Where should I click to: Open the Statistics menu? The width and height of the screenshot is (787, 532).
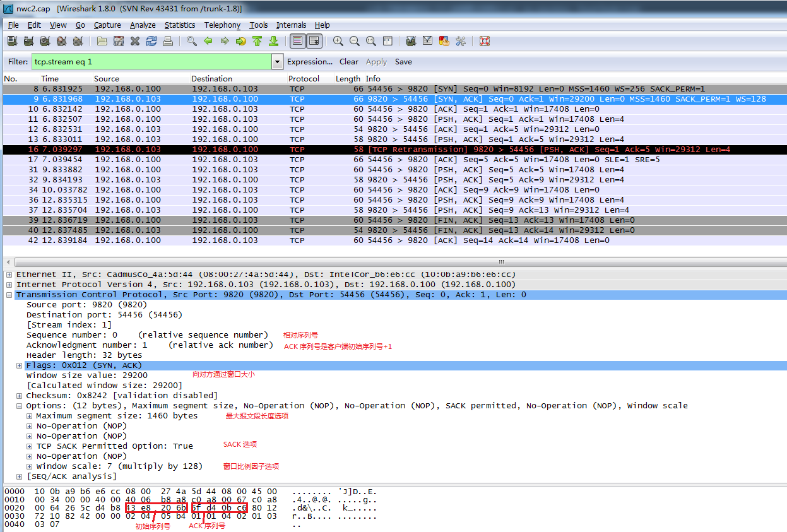point(180,25)
